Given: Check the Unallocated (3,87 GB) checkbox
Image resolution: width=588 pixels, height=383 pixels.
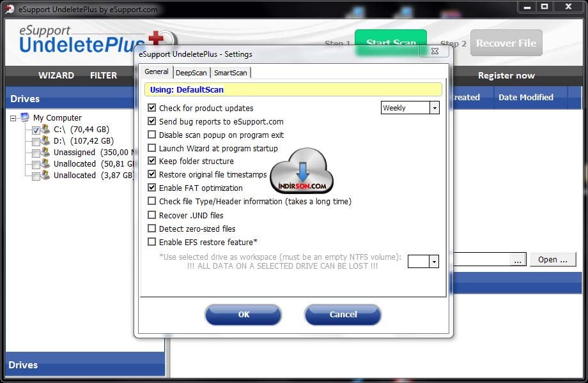Looking at the screenshot, I should tap(36, 176).
